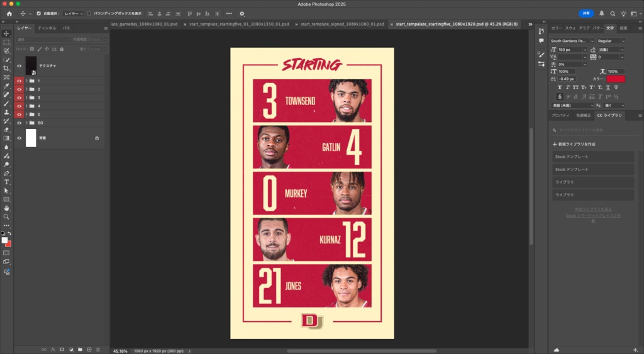Screen dimensions: 644x354
Task: Click the blue 共有 share button
Action: click(586, 14)
